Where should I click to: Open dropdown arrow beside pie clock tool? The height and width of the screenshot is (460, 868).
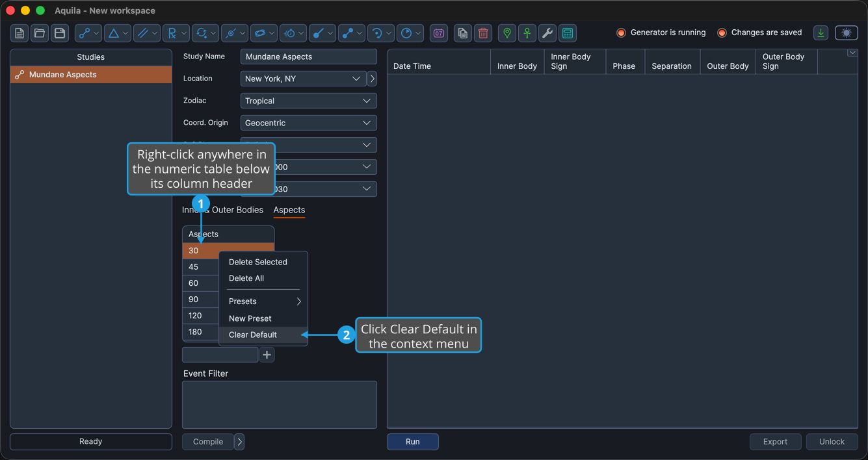coord(419,33)
